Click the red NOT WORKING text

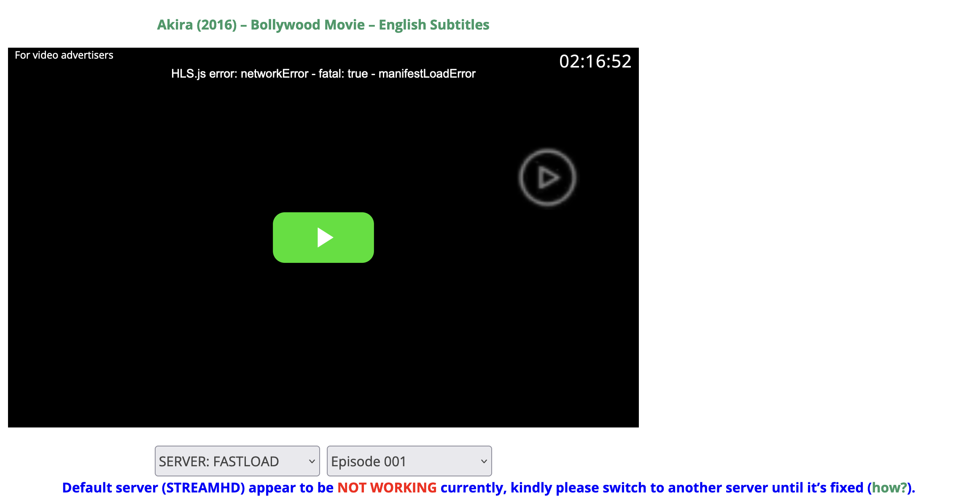click(x=387, y=487)
